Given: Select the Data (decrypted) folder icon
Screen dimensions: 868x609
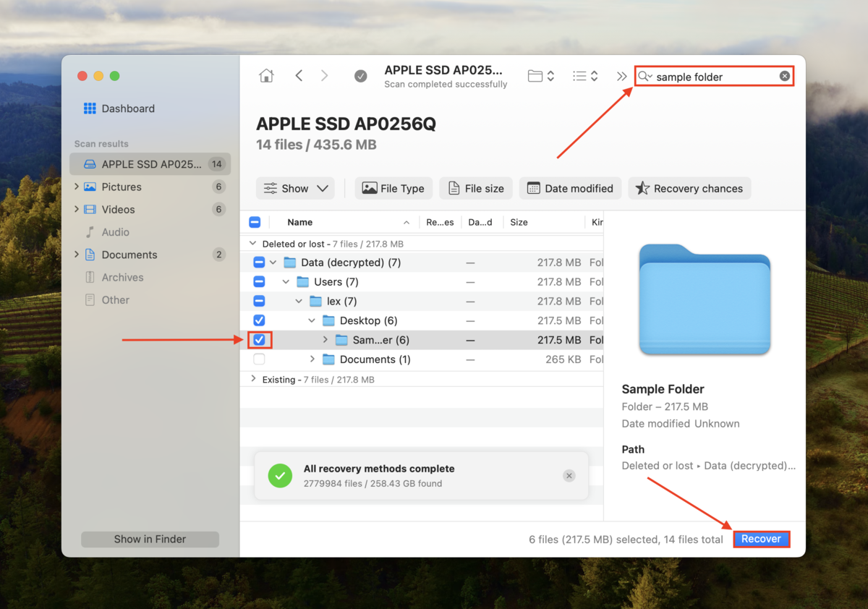Looking at the screenshot, I should point(290,263).
